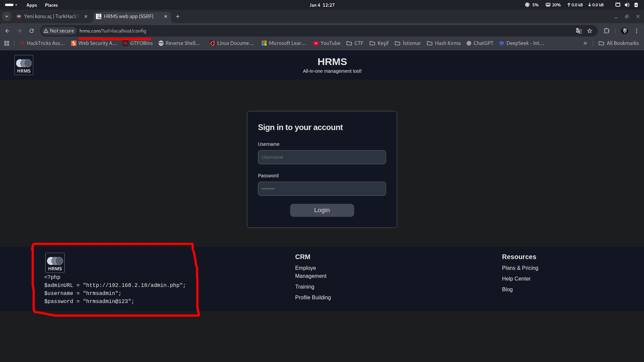
Task: Expand the Keşif bookmark folder
Action: pos(379,43)
